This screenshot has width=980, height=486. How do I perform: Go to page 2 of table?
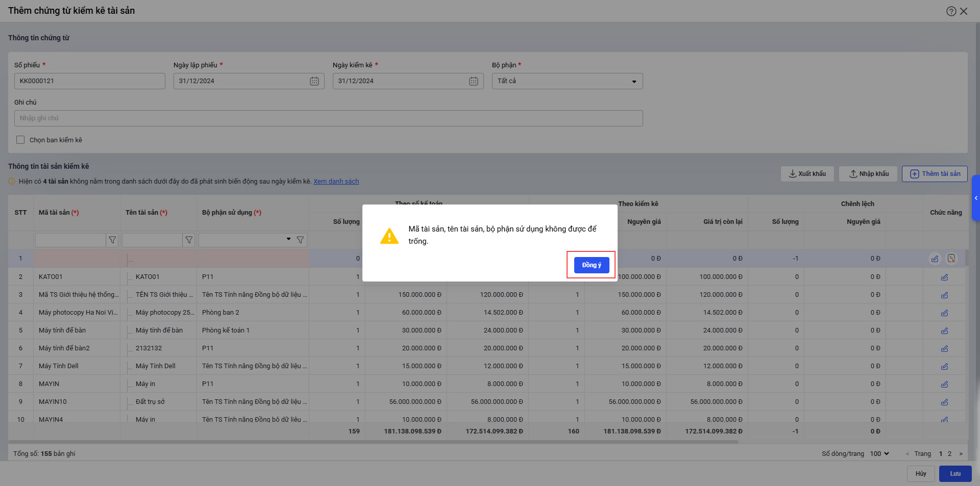949,453
